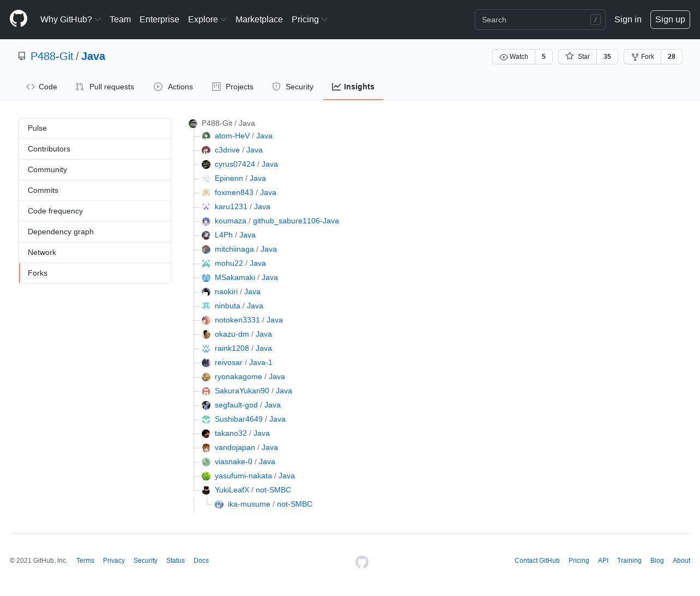Screen dimensions: 700x596
Task: Click the GitHub Octocat logo in header
Action: coord(19,19)
